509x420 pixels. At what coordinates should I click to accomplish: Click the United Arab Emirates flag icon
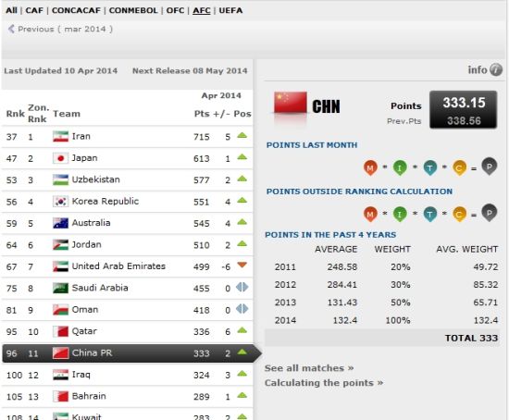(61, 266)
